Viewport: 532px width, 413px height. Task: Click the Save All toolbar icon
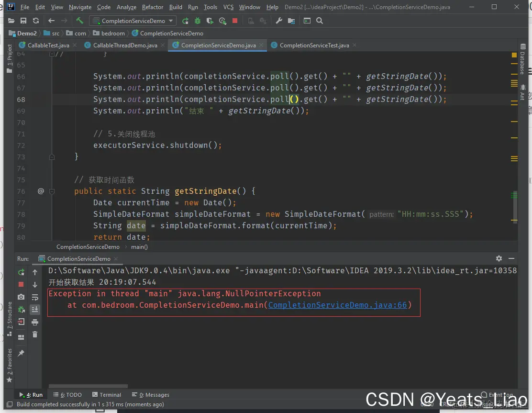(23, 21)
